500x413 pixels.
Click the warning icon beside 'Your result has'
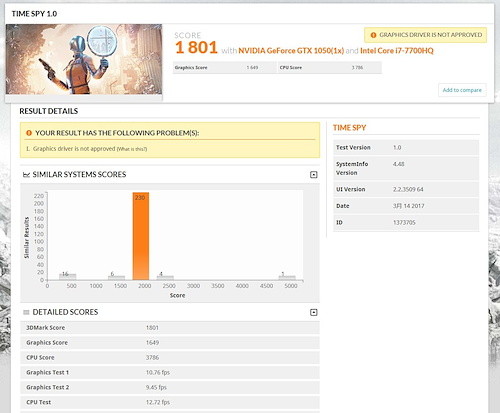click(29, 133)
